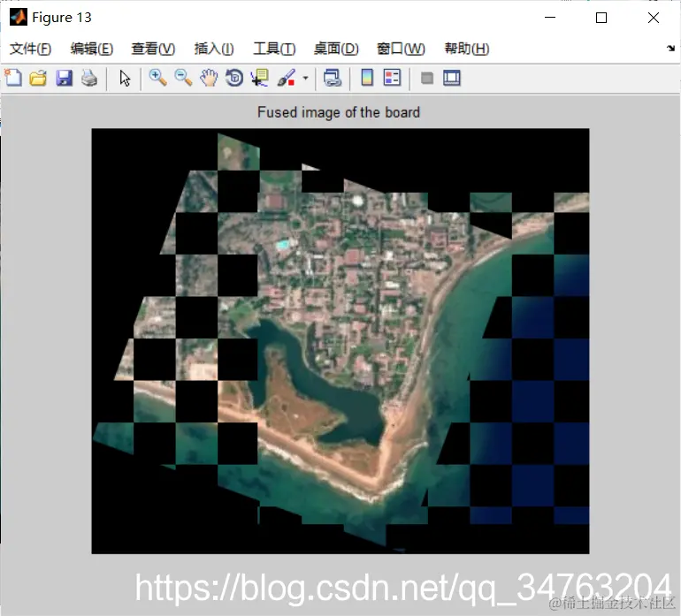Viewport: 681px width, 616px height.
Task: Activate the Zoom In magnifier tool
Action: click(x=158, y=78)
